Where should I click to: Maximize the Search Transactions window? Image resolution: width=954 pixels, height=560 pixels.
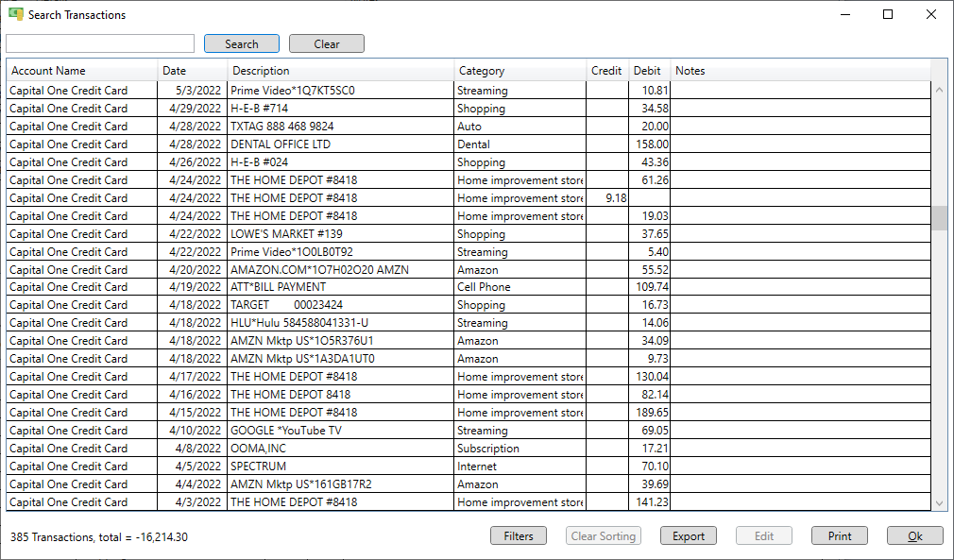[888, 14]
